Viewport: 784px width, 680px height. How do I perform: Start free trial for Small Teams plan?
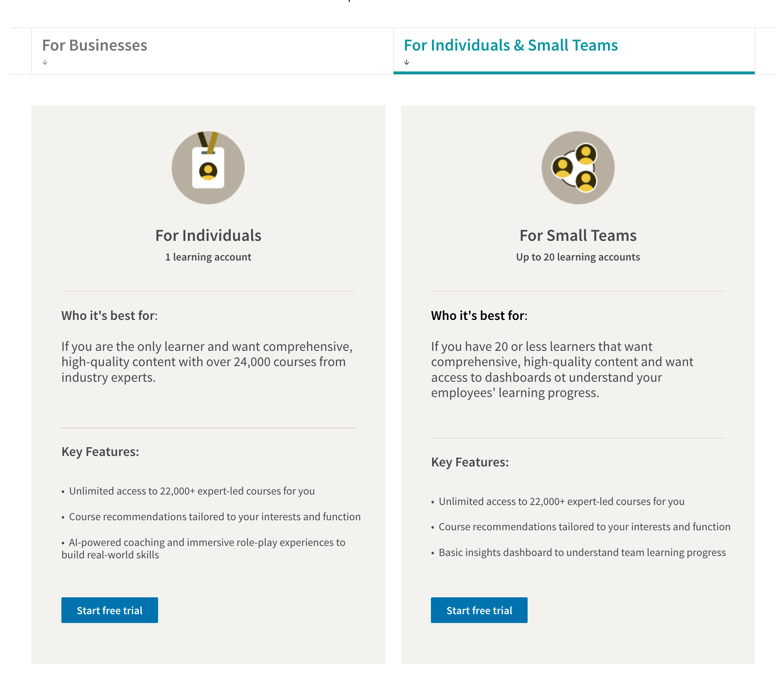pos(479,610)
